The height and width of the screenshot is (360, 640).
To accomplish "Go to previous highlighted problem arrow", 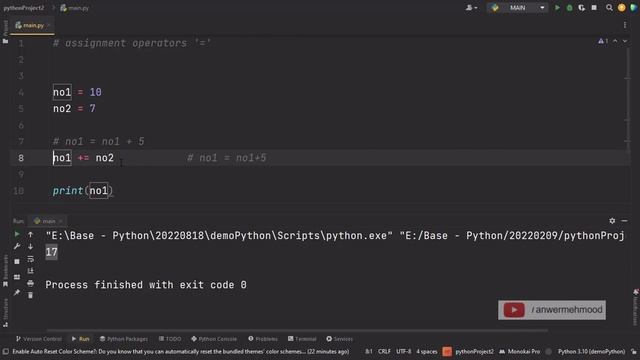I will (x=615, y=41).
